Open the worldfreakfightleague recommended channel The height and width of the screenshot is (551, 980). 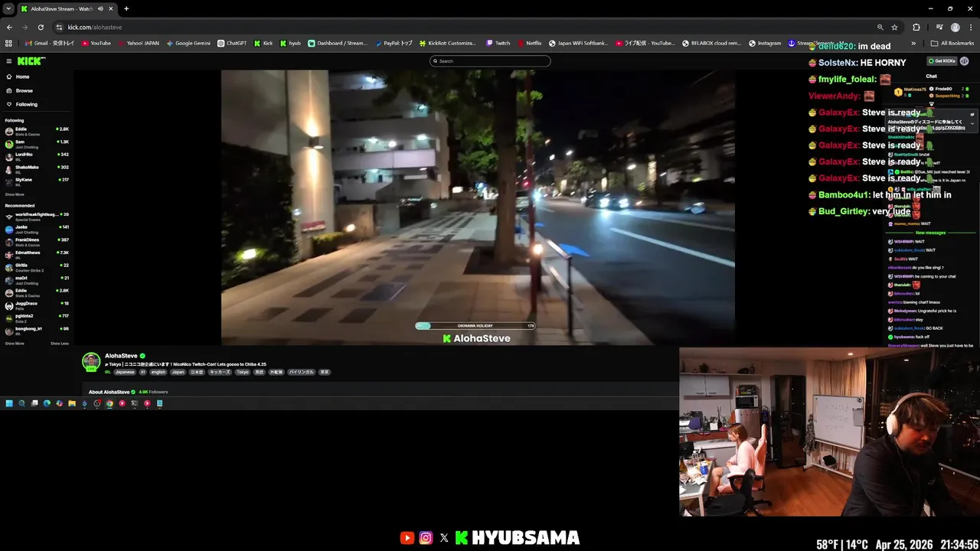[x=36, y=216]
